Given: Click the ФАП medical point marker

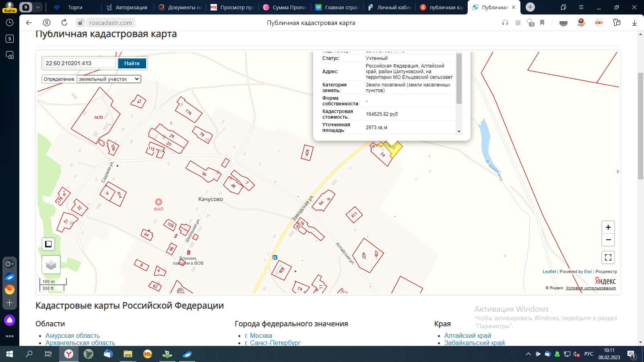Looking at the screenshot, I should pos(159,202).
